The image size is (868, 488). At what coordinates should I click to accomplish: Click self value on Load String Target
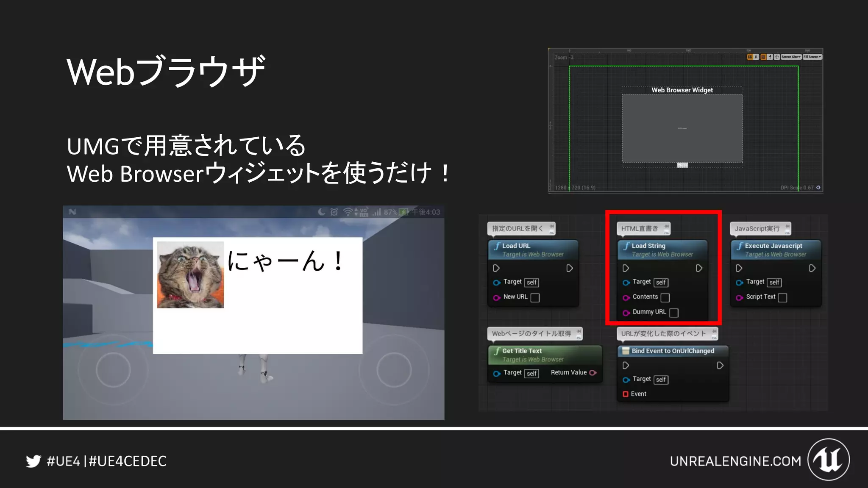click(661, 283)
